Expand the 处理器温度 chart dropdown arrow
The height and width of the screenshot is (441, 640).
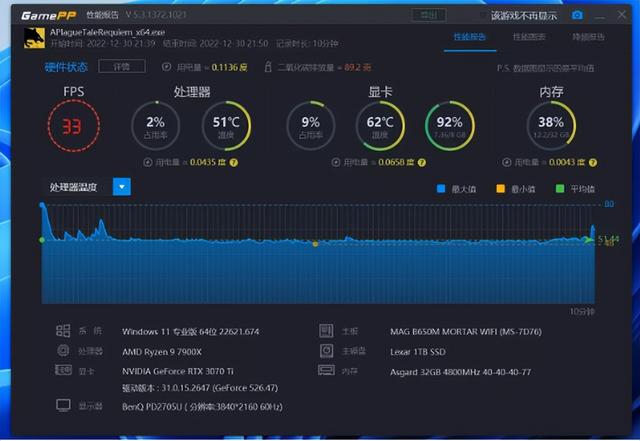(x=122, y=187)
